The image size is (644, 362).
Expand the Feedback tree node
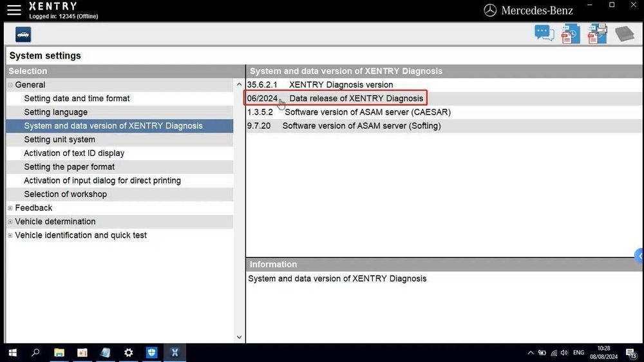click(x=10, y=208)
